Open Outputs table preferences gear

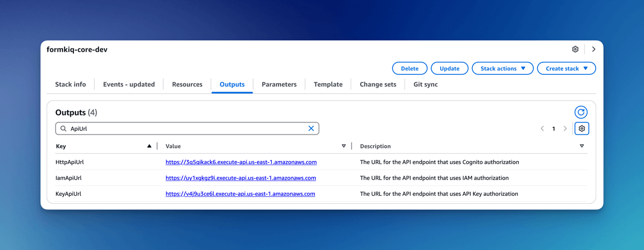click(582, 128)
